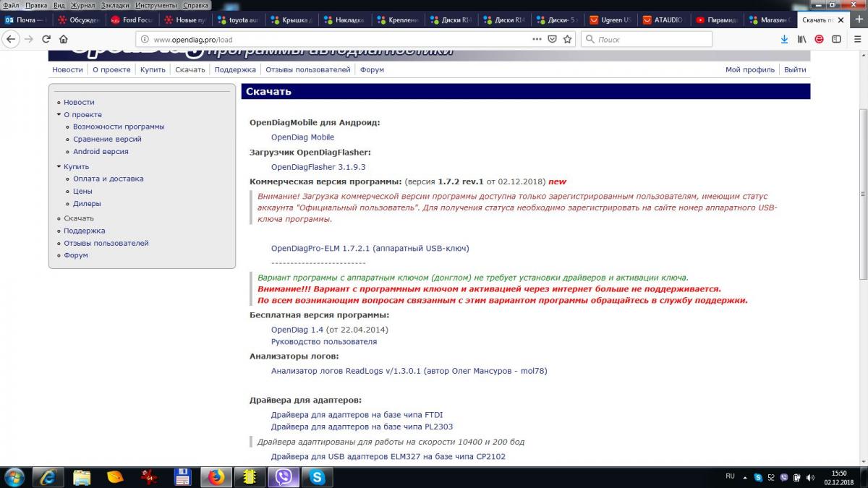
Task: Click the floppy disk taskbar icon
Action: click(x=182, y=477)
